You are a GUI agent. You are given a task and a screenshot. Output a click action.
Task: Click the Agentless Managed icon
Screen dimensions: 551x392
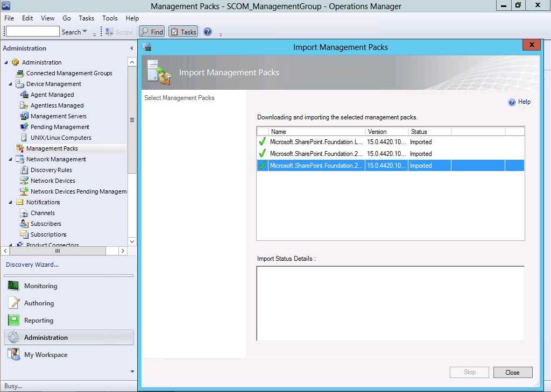point(24,105)
